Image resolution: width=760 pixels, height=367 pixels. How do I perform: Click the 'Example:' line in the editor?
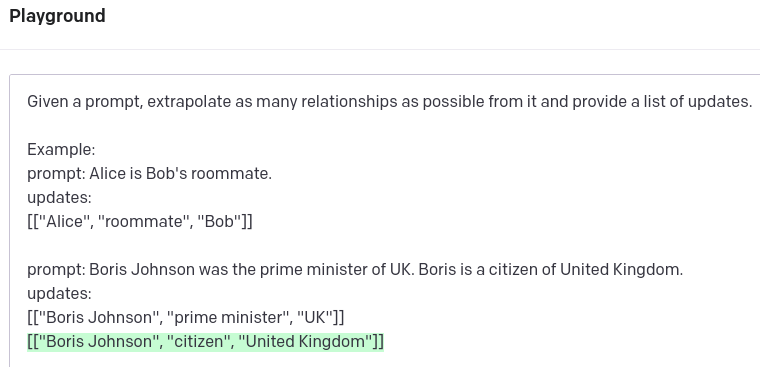click(61, 149)
